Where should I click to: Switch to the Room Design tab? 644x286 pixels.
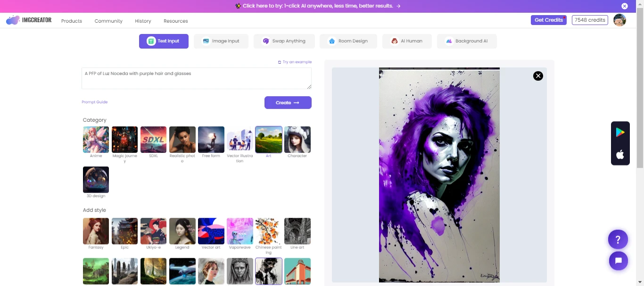tap(348, 41)
